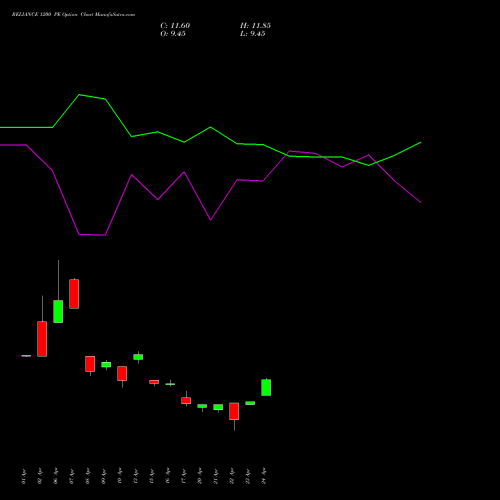Screen dimensions: 500x500
Task: Click the 01 Apr date label
Action: click(24, 476)
